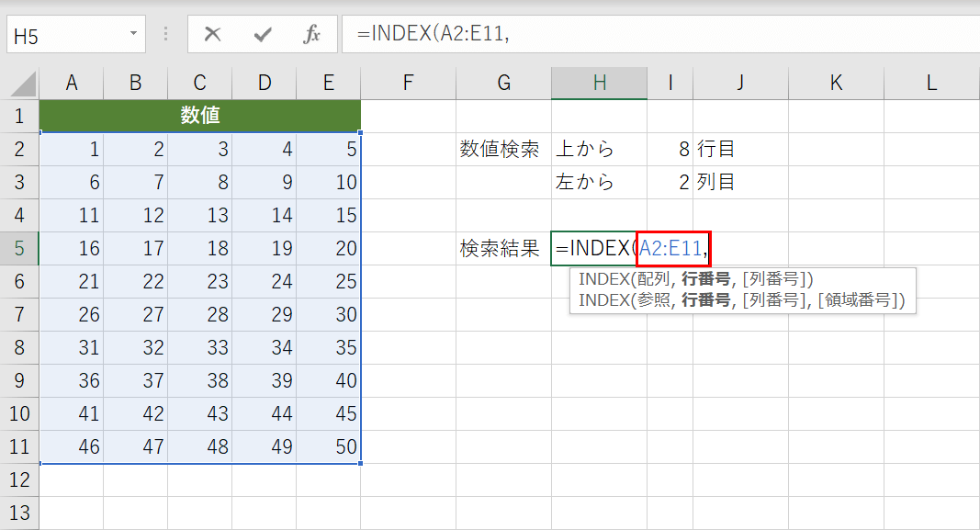Click the Enter checkmark to confirm the formula
The height and width of the screenshot is (530, 980).
click(x=263, y=35)
